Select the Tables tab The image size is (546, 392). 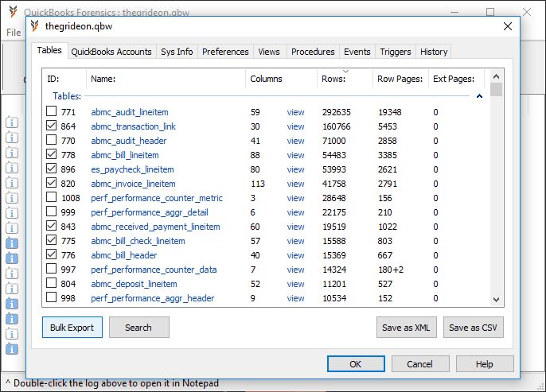49,50
